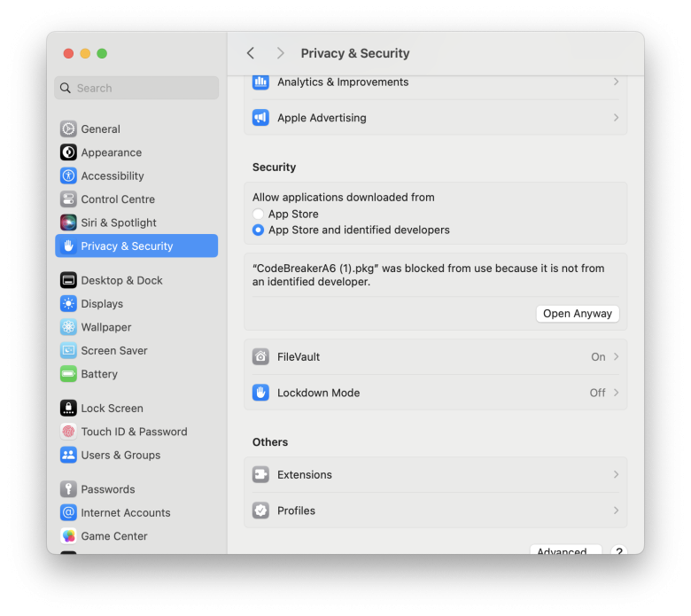Image resolution: width=691 pixels, height=616 pixels.
Task: Go forward with the right arrow
Action: point(280,53)
